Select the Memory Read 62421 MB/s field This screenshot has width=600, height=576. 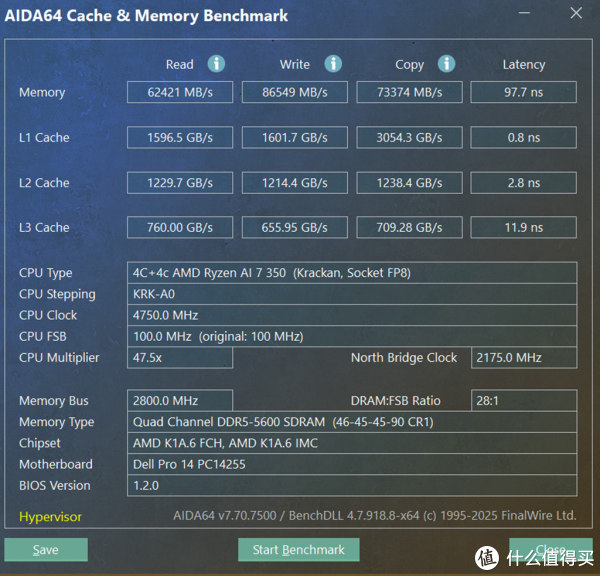click(180, 92)
